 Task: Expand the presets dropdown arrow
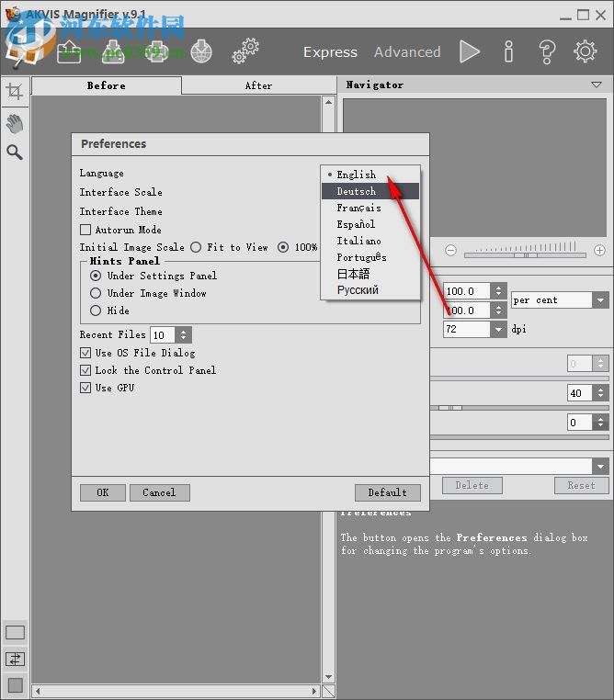[600, 467]
